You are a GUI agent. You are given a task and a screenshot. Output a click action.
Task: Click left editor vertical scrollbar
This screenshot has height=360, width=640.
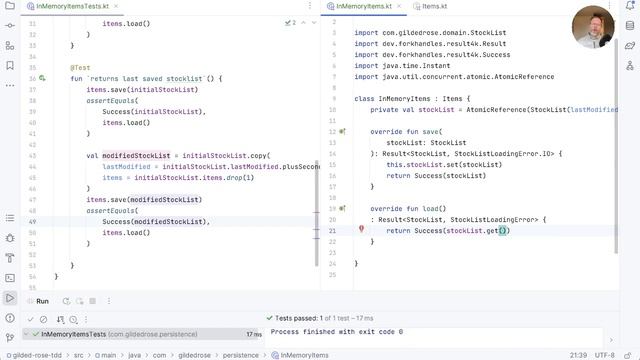(317, 213)
